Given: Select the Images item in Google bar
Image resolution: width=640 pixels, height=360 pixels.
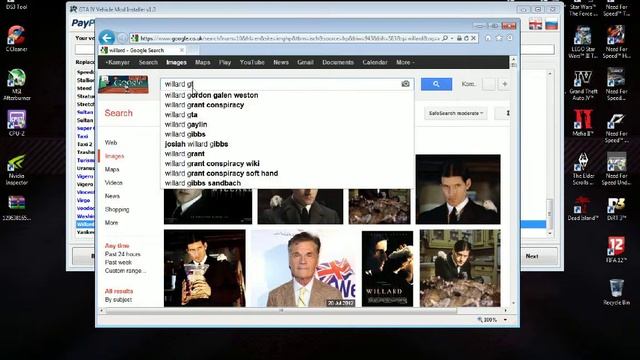Looking at the screenshot, I should [176, 62].
